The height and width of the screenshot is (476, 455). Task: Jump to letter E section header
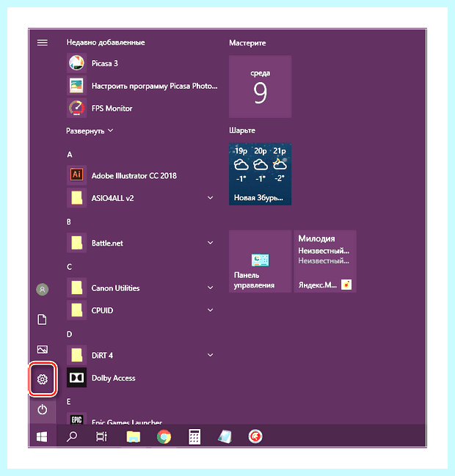69,402
